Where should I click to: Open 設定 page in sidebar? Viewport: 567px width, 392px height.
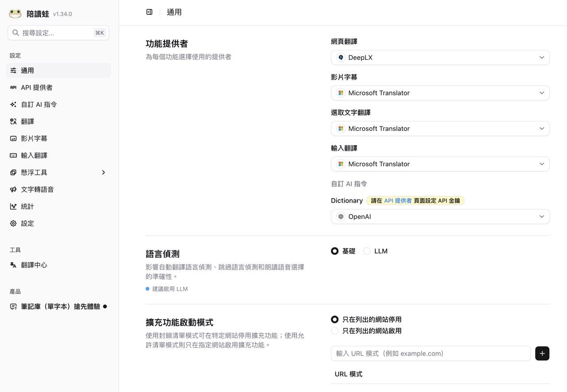tap(58, 223)
